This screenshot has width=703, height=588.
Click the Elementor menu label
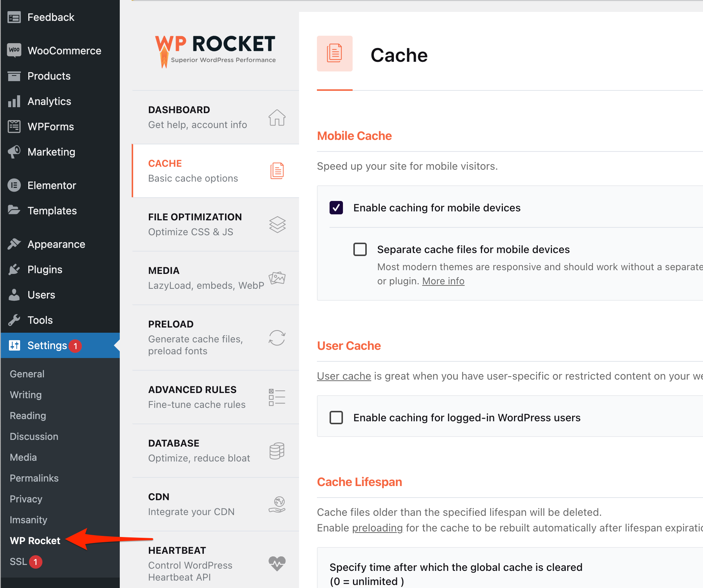(x=52, y=185)
